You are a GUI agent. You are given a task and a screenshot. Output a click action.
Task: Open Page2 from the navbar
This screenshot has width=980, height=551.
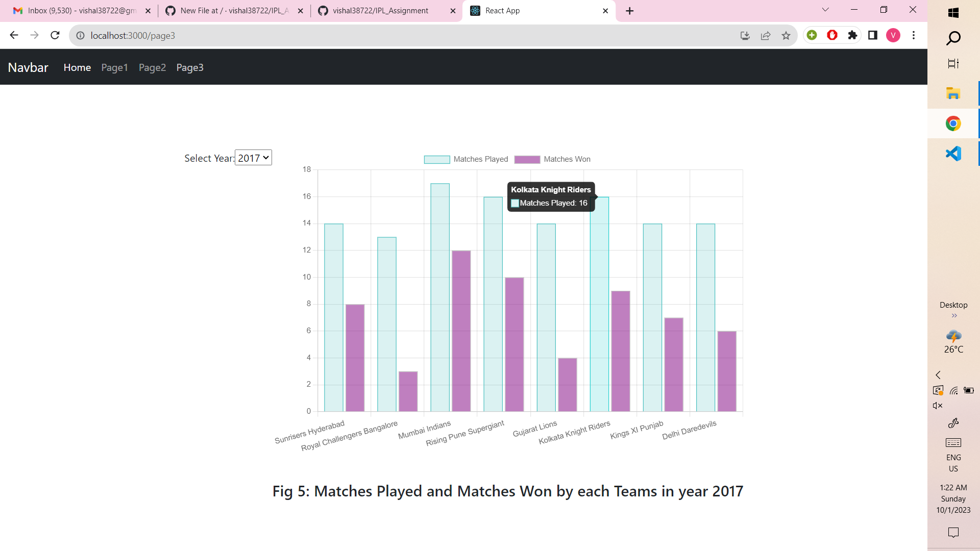tap(152, 67)
